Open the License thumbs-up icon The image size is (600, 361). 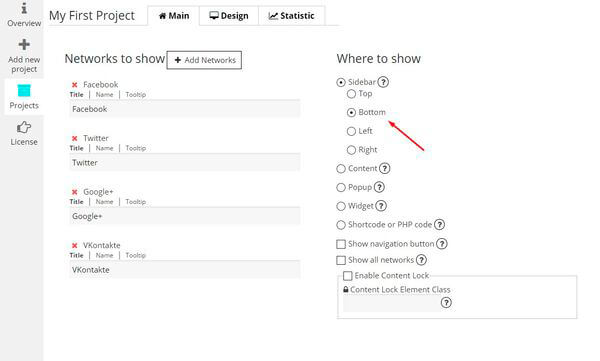24,127
